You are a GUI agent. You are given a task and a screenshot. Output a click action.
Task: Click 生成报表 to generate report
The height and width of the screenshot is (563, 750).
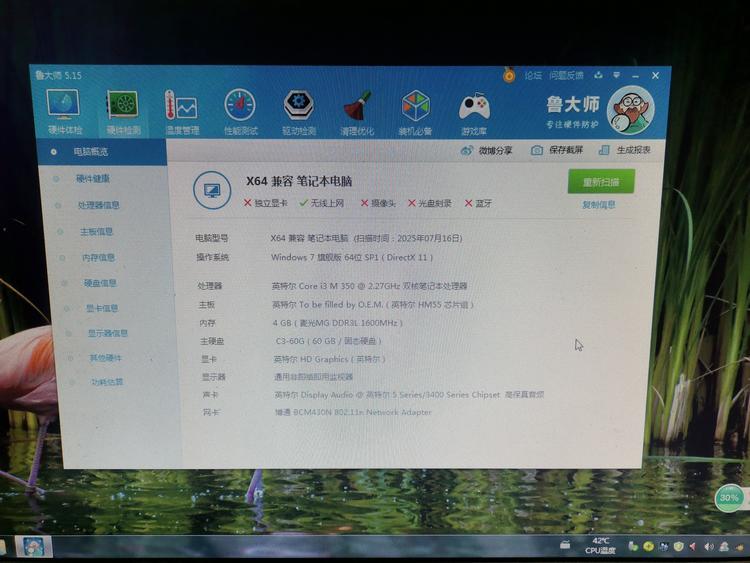(625, 150)
